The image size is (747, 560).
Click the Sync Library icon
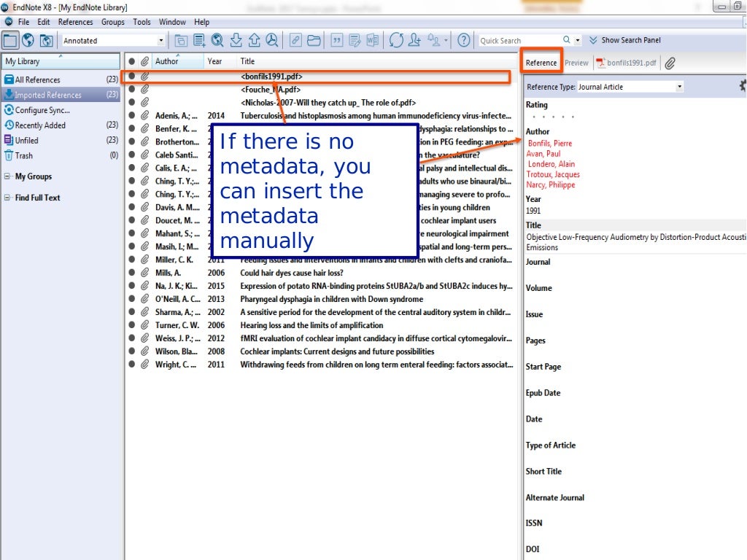coord(396,40)
